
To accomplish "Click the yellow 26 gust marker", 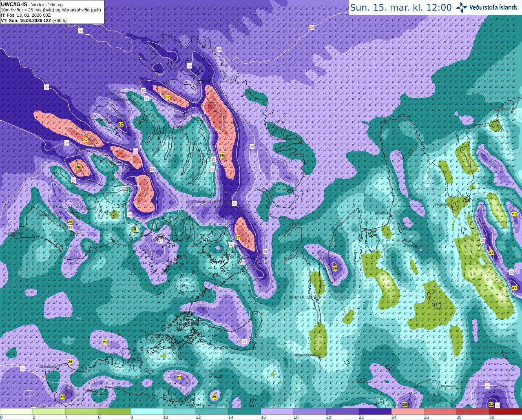I will click(x=214, y=397).
